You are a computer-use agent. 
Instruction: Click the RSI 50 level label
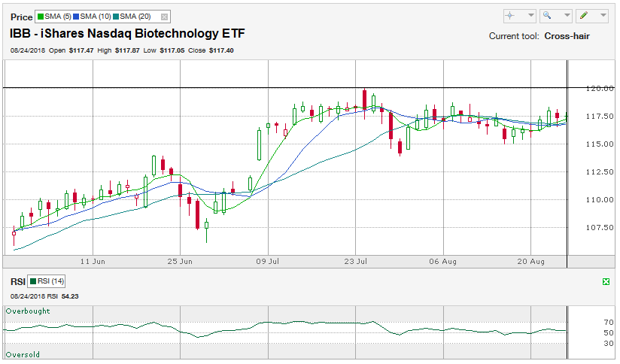609,332
